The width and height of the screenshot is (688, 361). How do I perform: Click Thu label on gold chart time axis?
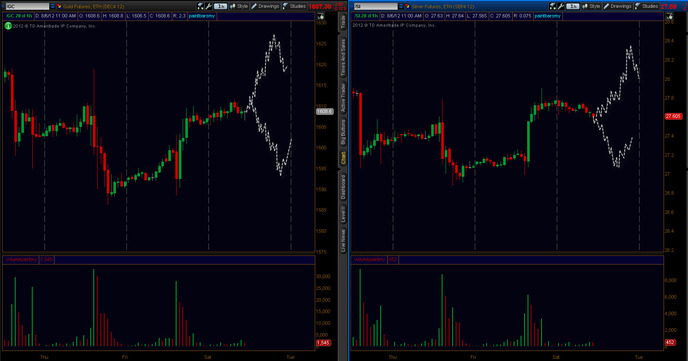coord(44,357)
